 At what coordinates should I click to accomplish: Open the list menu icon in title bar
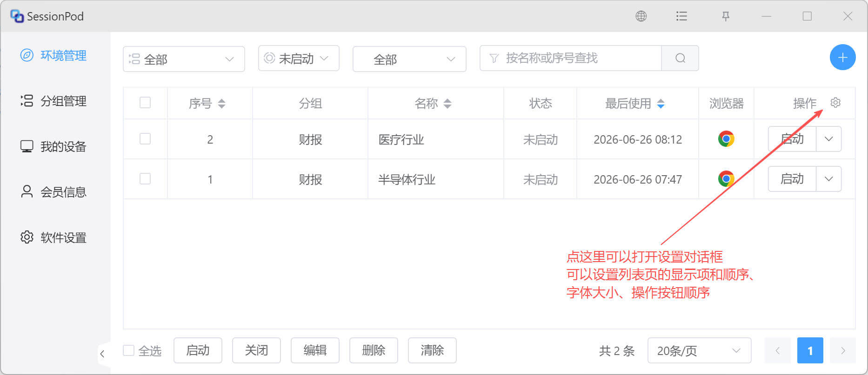click(681, 16)
